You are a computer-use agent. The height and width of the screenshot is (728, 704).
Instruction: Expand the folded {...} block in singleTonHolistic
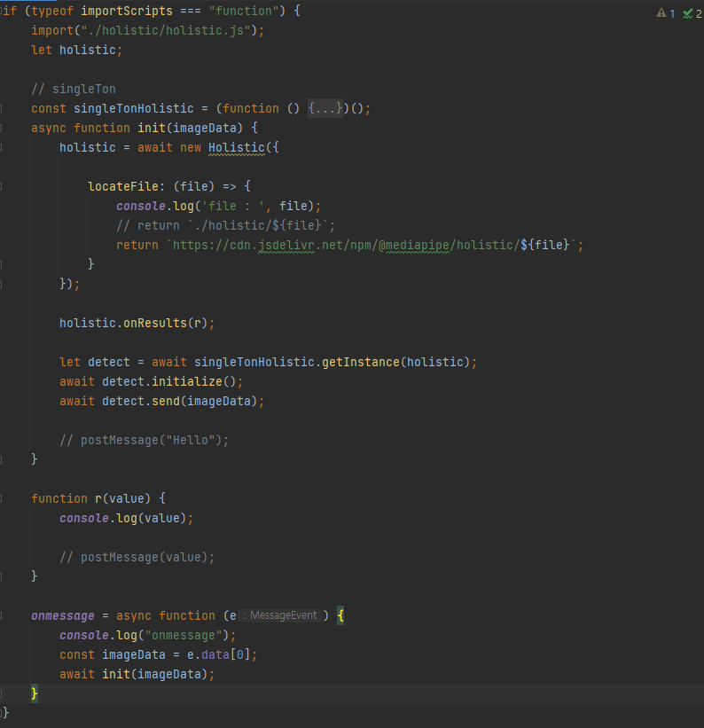(x=325, y=108)
